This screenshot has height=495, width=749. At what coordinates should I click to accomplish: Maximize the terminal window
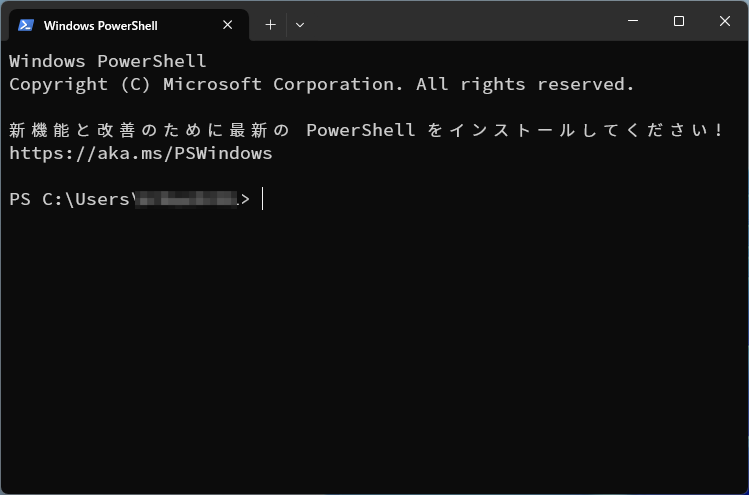(679, 21)
